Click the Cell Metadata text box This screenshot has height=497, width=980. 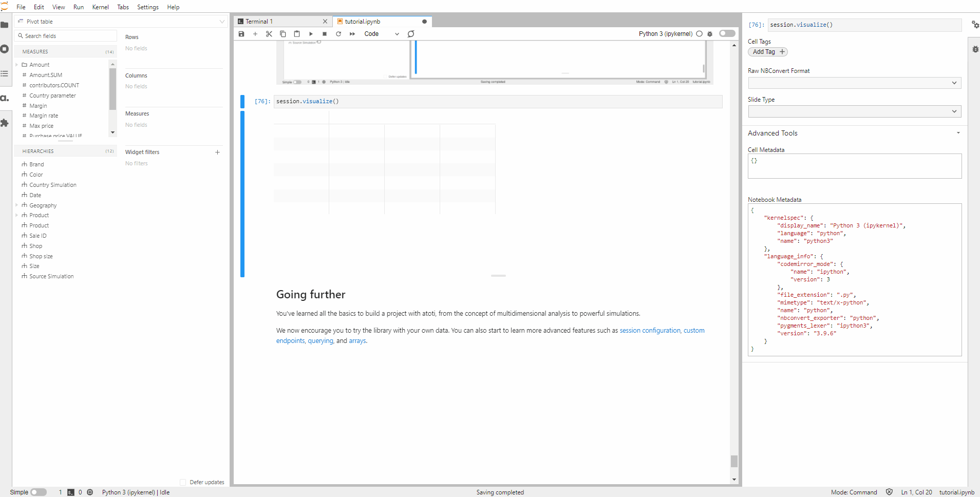pyautogui.click(x=855, y=166)
